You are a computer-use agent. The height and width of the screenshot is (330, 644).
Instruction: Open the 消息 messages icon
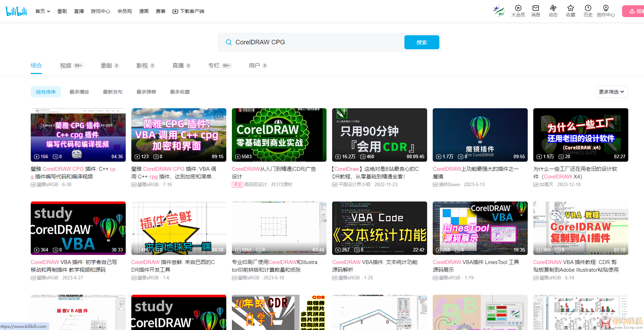[536, 11]
